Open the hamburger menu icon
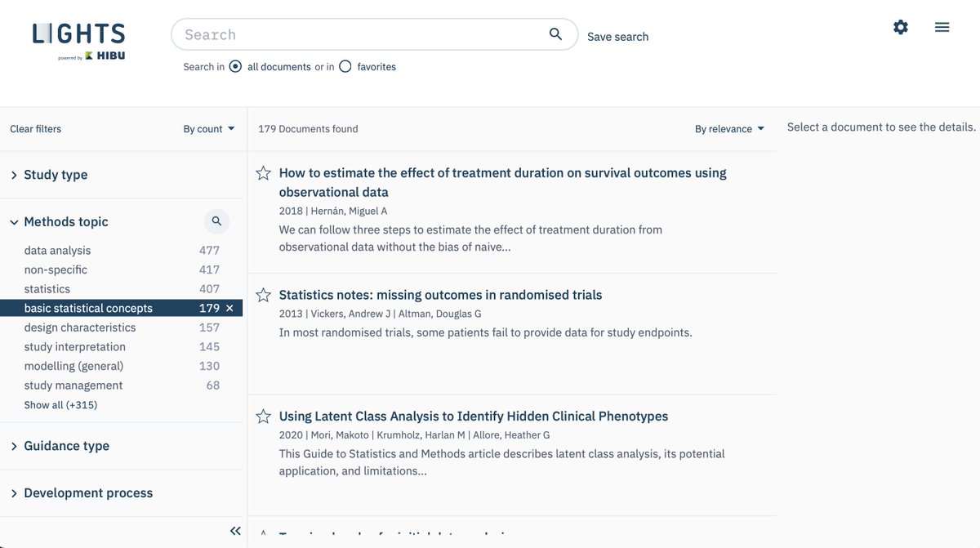The width and height of the screenshot is (980, 548). pyautogui.click(x=942, y=27)
